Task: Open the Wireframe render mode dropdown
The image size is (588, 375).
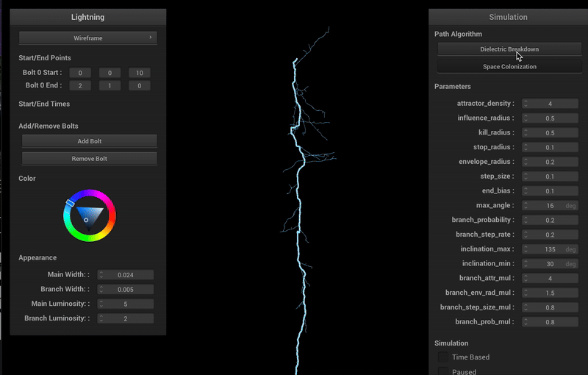Action: pyautogui.click(x=88, y=37)
